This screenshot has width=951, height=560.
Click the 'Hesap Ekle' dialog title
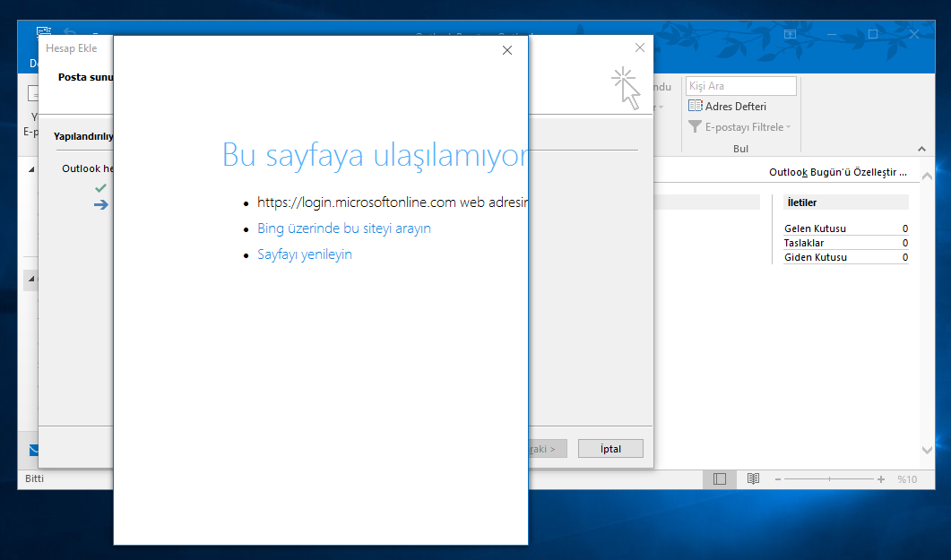click(x=71, y=48)
